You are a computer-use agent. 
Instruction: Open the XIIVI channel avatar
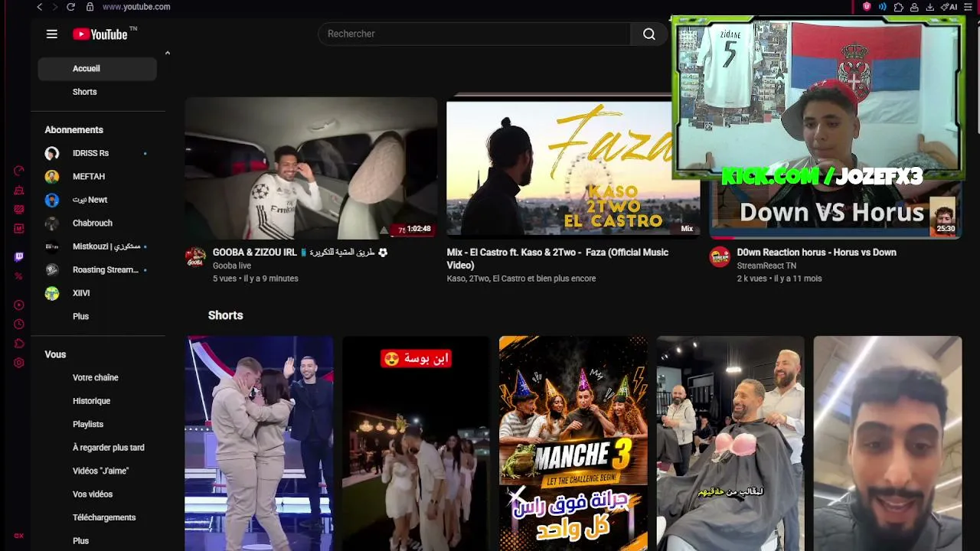[52, 293]
